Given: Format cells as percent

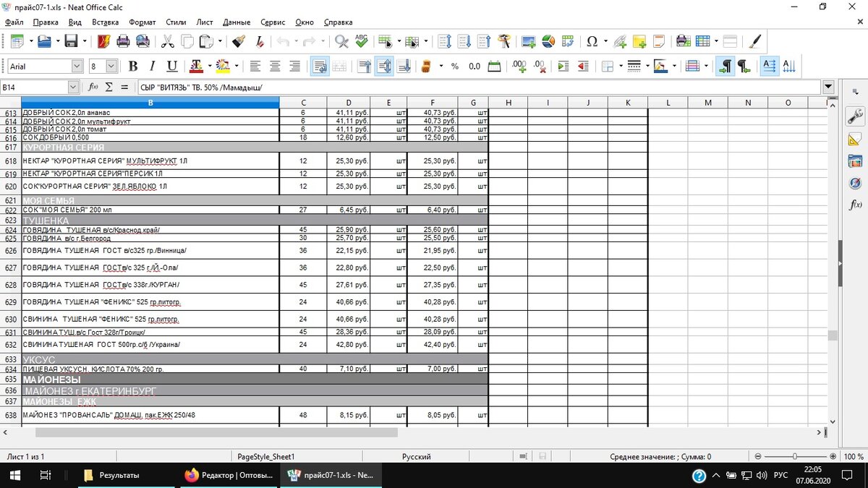Looking at the screenshot, I should tap(454, 67).
